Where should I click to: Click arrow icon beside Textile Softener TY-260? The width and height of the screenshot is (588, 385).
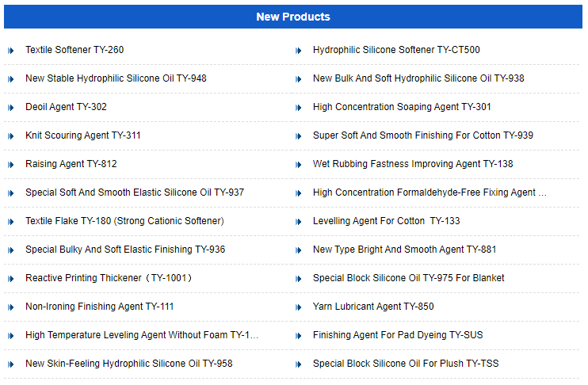tap(11, 51)
